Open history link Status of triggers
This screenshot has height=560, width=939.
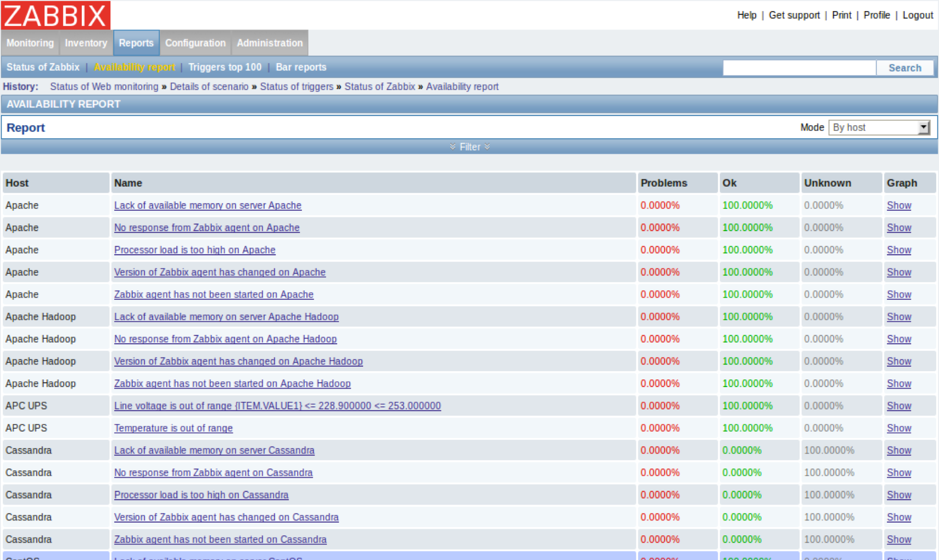point(297,87)
